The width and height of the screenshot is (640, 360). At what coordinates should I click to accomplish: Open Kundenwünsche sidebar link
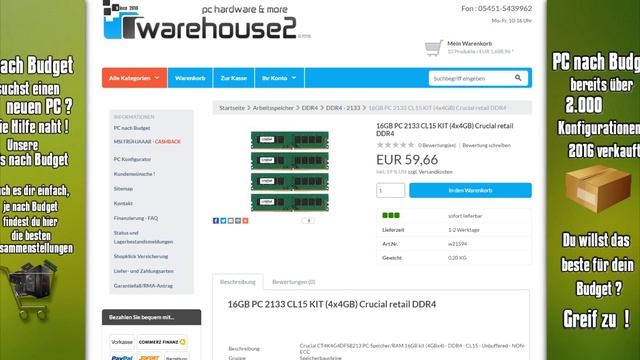(x=134, y=174)
